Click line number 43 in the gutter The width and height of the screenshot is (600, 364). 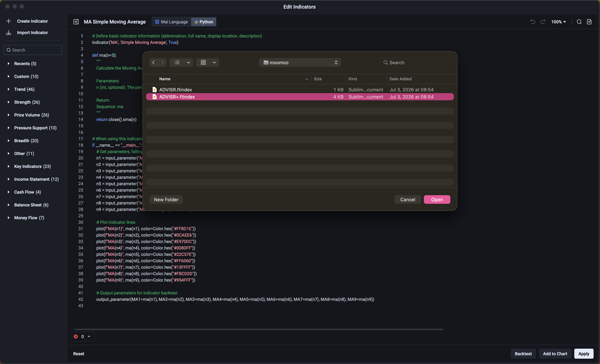pos(81,306)
